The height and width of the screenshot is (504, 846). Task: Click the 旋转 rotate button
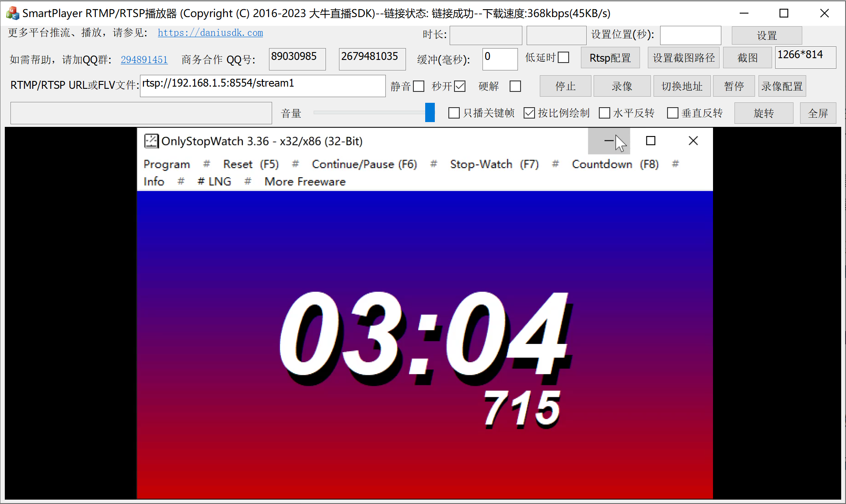tap(763, 113)
